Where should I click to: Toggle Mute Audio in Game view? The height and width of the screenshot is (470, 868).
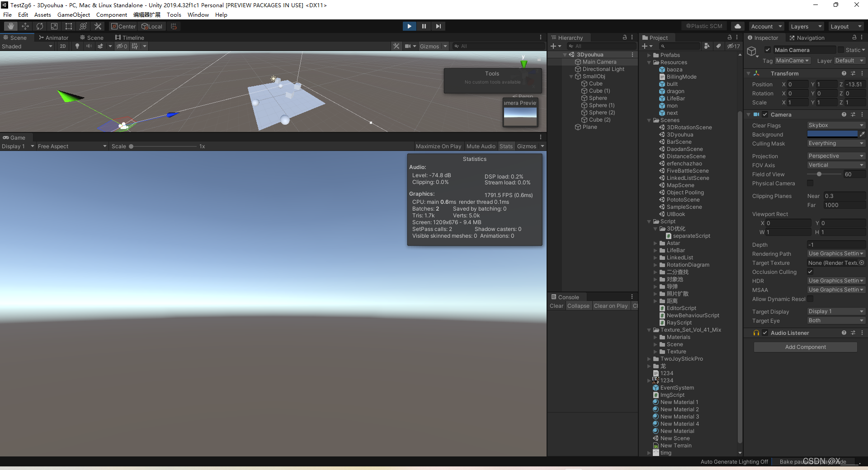click(x=481, y=146)
